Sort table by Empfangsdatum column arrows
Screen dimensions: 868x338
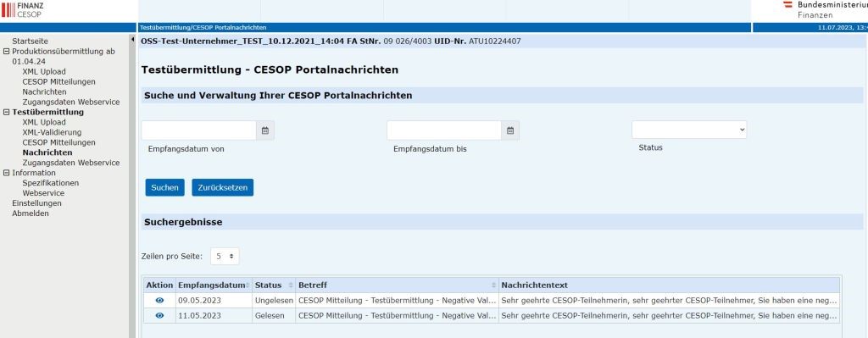(x=248, y=285)
